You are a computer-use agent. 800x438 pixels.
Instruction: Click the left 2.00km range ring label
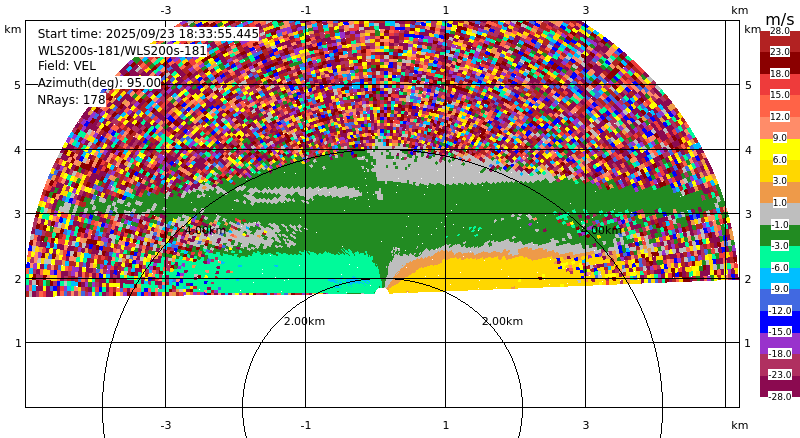coord(304,321)
